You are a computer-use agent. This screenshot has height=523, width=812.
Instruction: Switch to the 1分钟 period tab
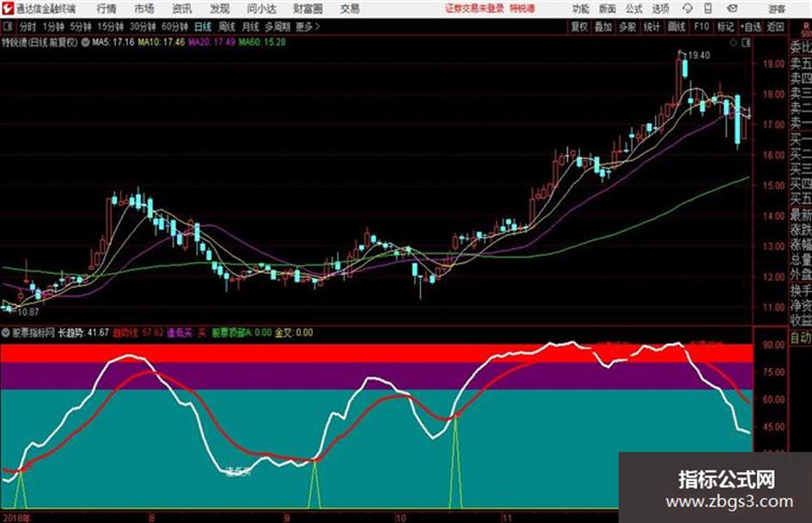pos(53,27)
